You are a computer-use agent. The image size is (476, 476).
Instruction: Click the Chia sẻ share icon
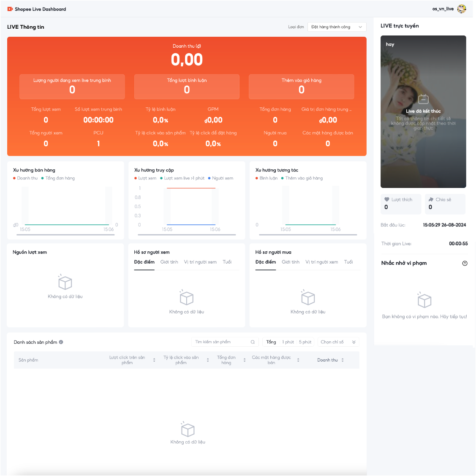[x=431, y=199]
